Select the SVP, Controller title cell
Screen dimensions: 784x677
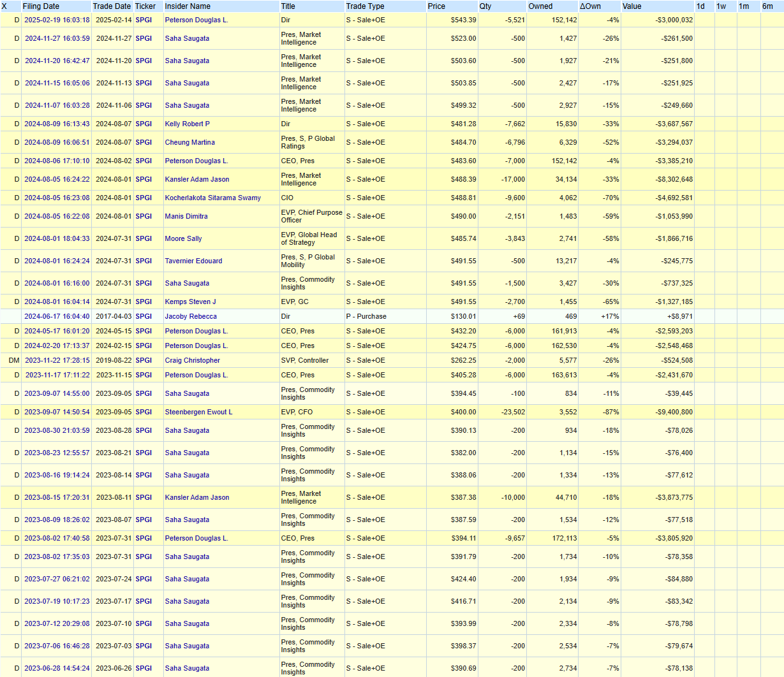(x=305, y=360)
